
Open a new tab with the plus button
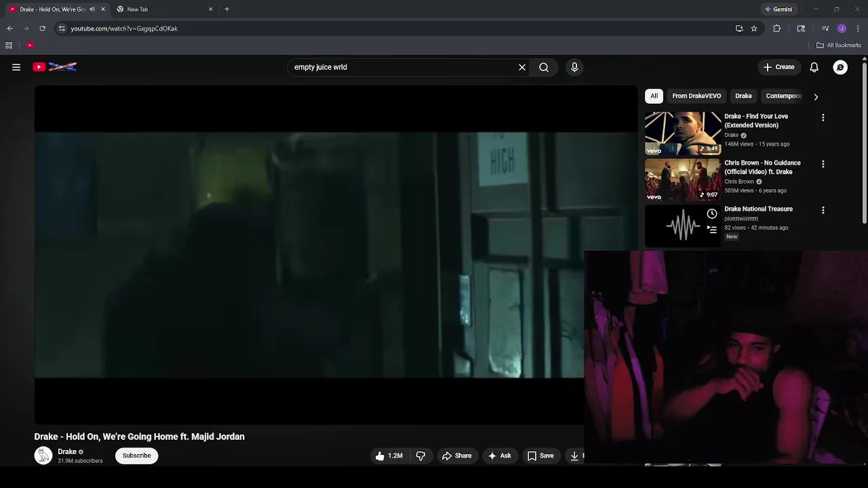226,9
